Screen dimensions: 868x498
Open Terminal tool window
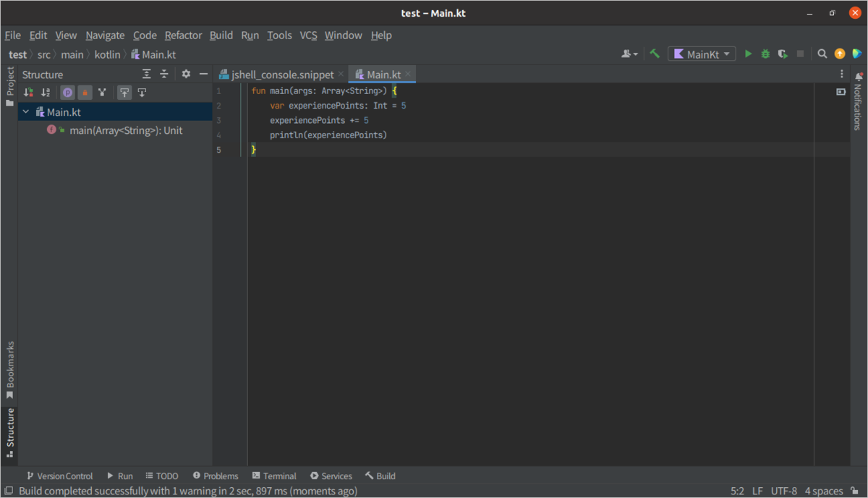tap(274, 476)
